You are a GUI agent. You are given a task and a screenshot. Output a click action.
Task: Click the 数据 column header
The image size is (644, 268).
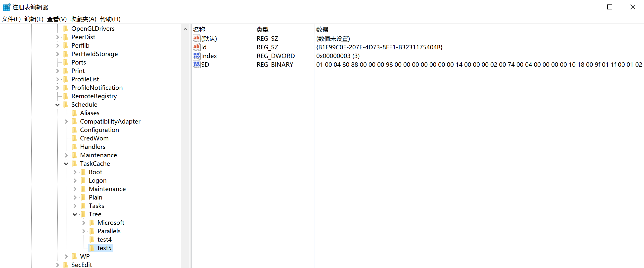click(x=322, y=30)
